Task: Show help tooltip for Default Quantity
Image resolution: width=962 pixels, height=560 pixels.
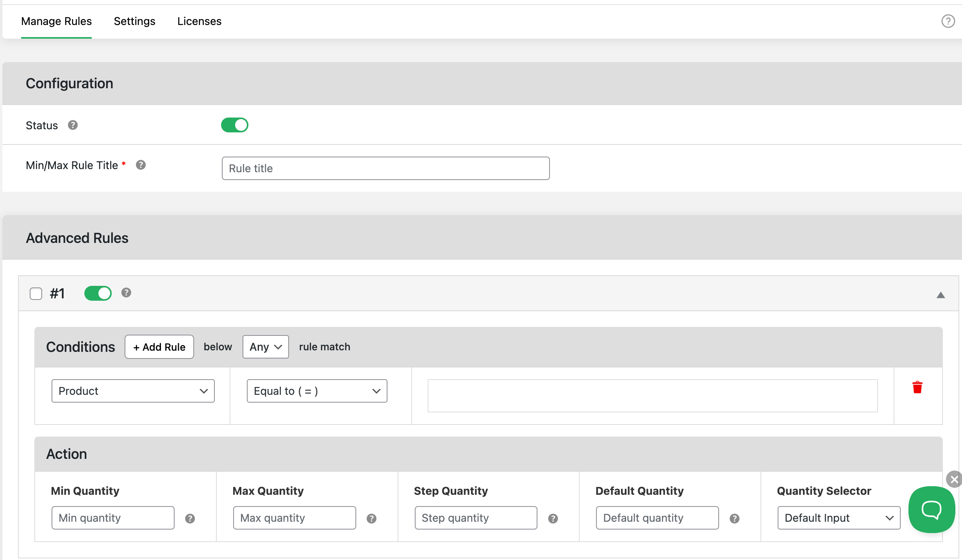Action: coord(734,518)
